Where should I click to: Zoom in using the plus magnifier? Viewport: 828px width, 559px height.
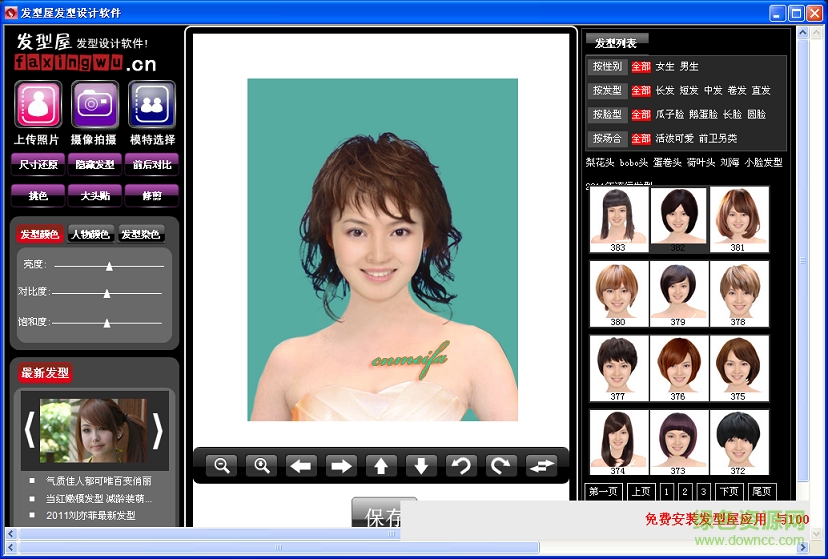pyautogui.click(x=262, y=465)
